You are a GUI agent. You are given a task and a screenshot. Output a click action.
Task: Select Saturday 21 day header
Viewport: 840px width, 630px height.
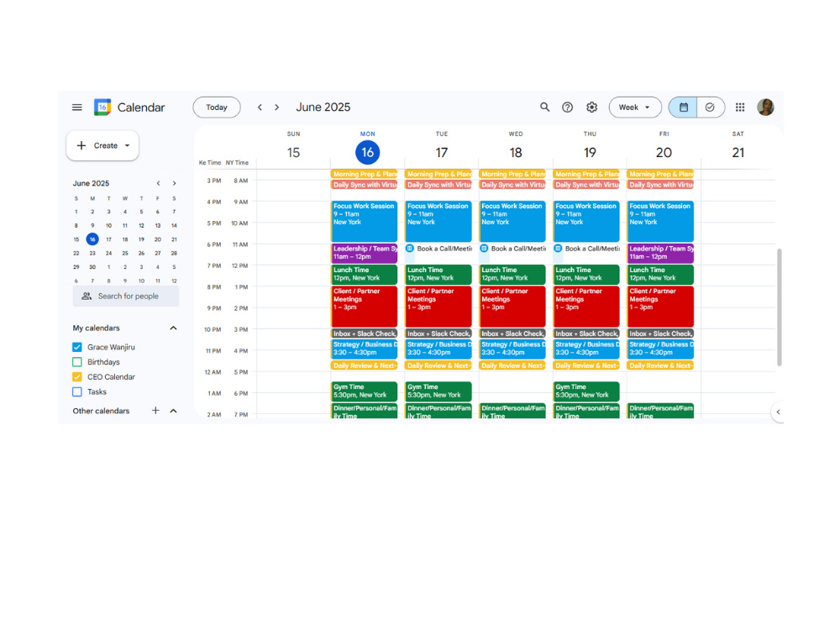pos(738,152)
